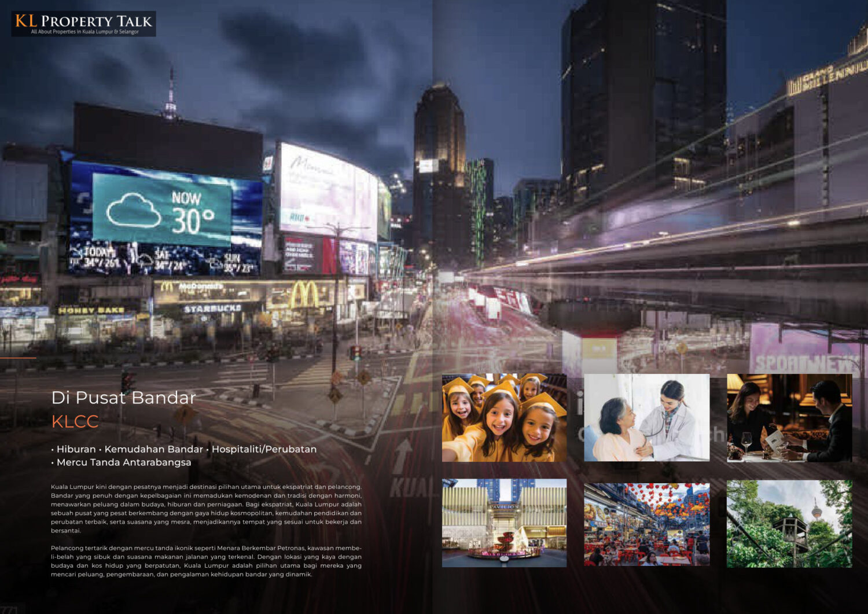Open the KL Tower forest photo

tap(789, 524)
